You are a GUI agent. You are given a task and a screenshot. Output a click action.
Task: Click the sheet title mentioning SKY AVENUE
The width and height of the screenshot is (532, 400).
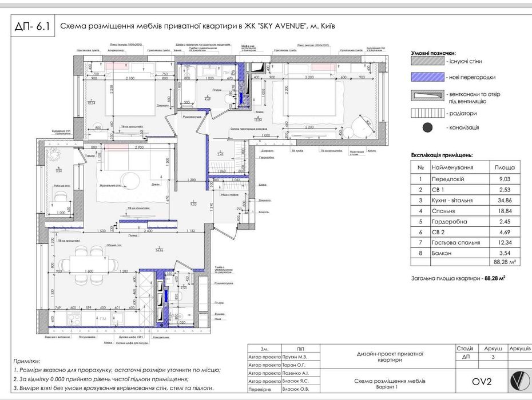(x=197, y=26)
